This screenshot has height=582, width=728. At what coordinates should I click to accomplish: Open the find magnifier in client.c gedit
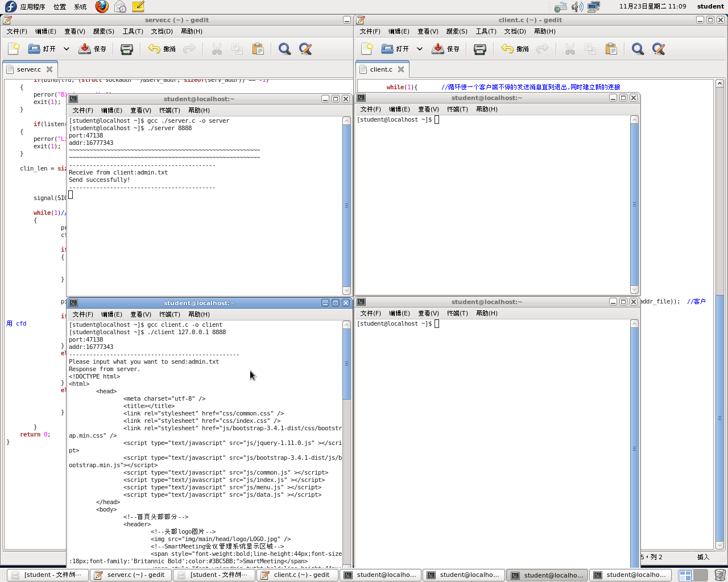[638, 49]
